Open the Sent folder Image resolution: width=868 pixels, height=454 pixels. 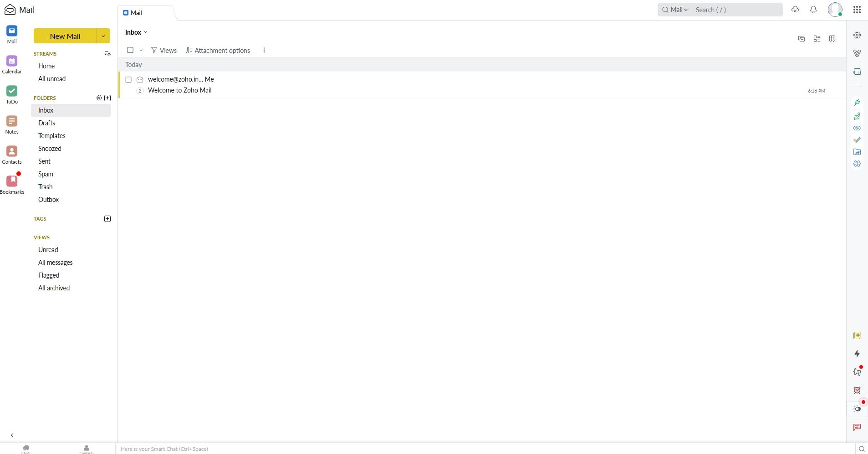click(x=44, y=161)
